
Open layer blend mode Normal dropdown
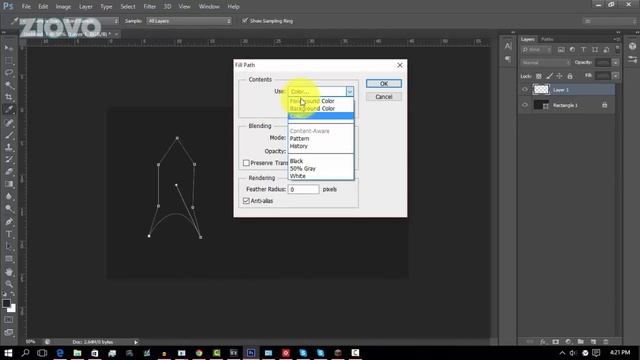pyautogui.click(x=545, y=62)
